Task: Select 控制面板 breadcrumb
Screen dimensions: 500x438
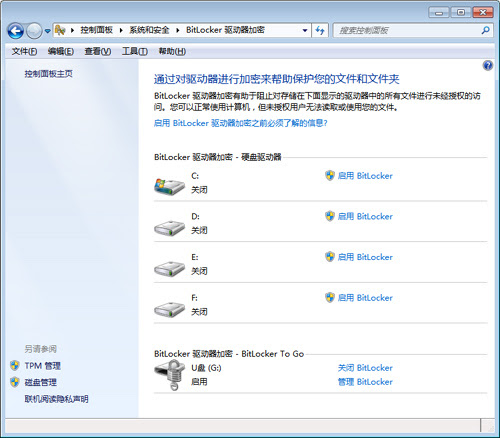Action: (96, 30)
